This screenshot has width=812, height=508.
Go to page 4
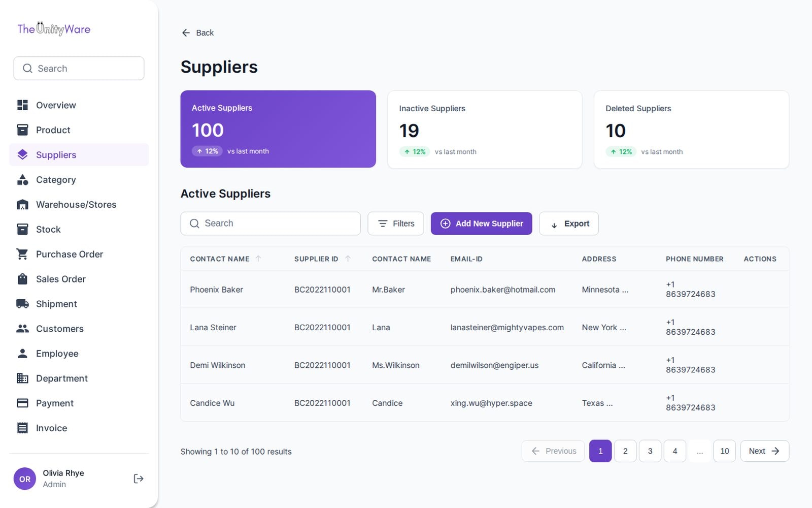[x=675, y=451]
